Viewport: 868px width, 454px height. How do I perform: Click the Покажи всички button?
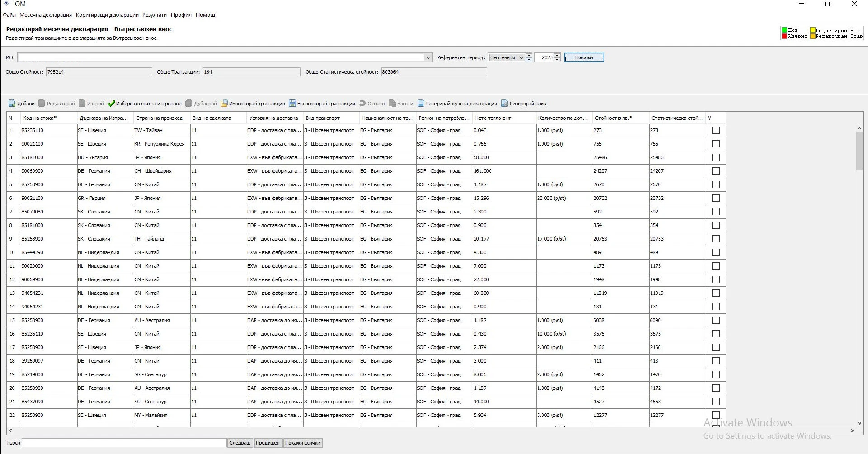coord(302,443)
